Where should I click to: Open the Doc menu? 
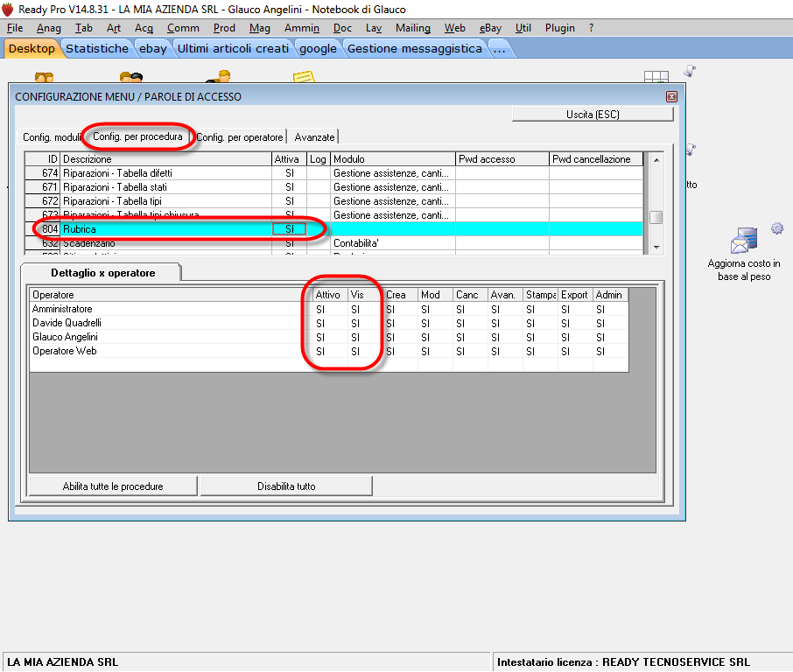[342, 28]
